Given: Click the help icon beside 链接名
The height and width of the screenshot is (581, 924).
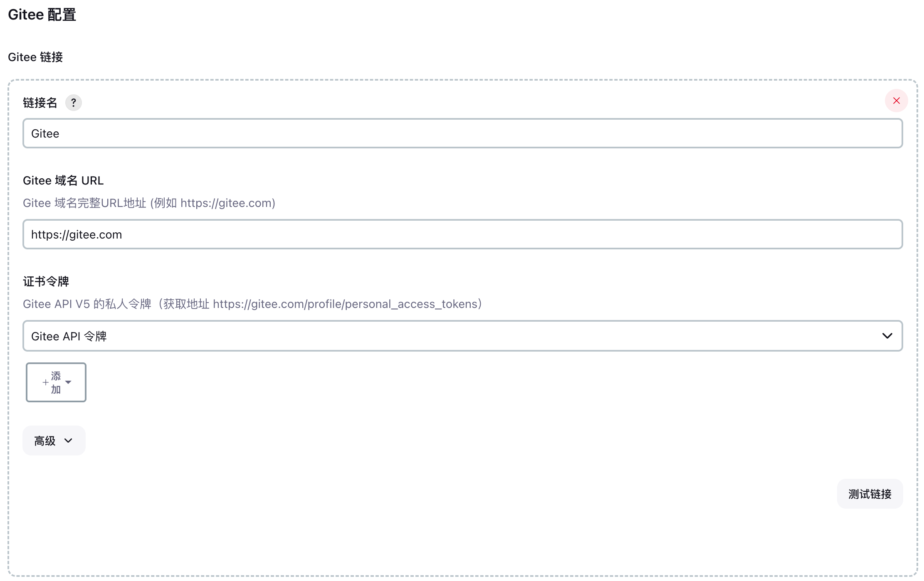Looking at the screenshot, I should (74, 103).
